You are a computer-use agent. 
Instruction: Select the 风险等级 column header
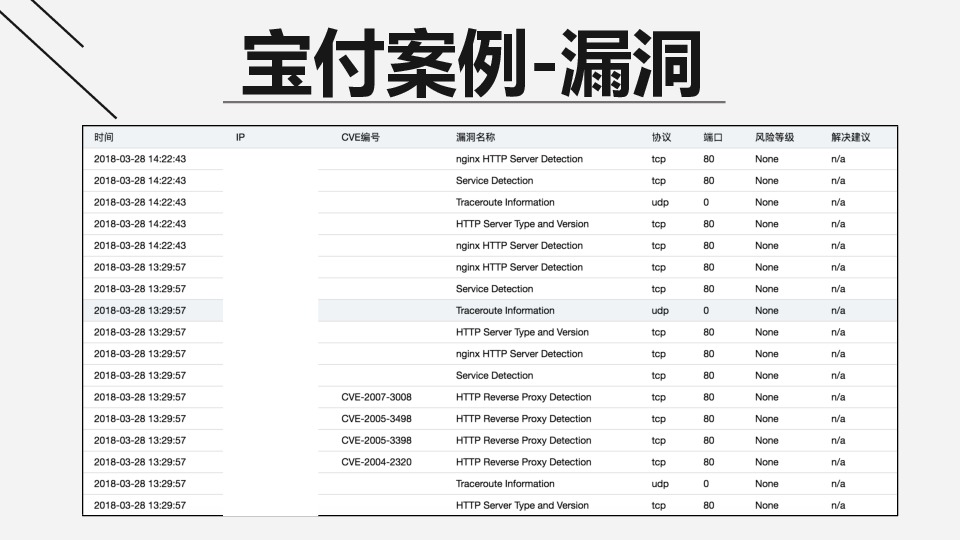(x=774, y=137)
